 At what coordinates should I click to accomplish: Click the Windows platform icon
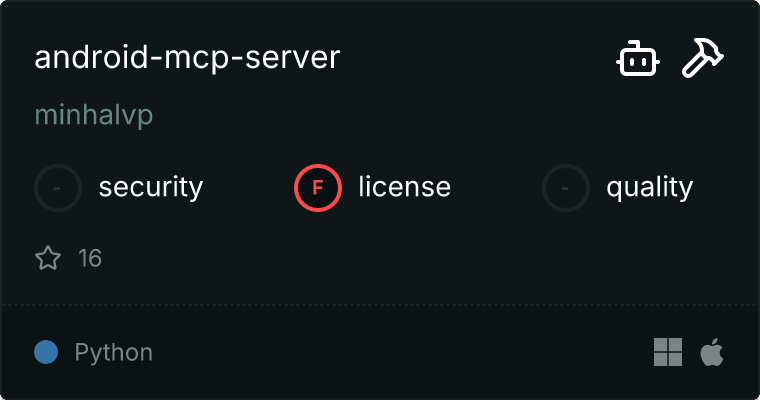(x=668, y=352)
